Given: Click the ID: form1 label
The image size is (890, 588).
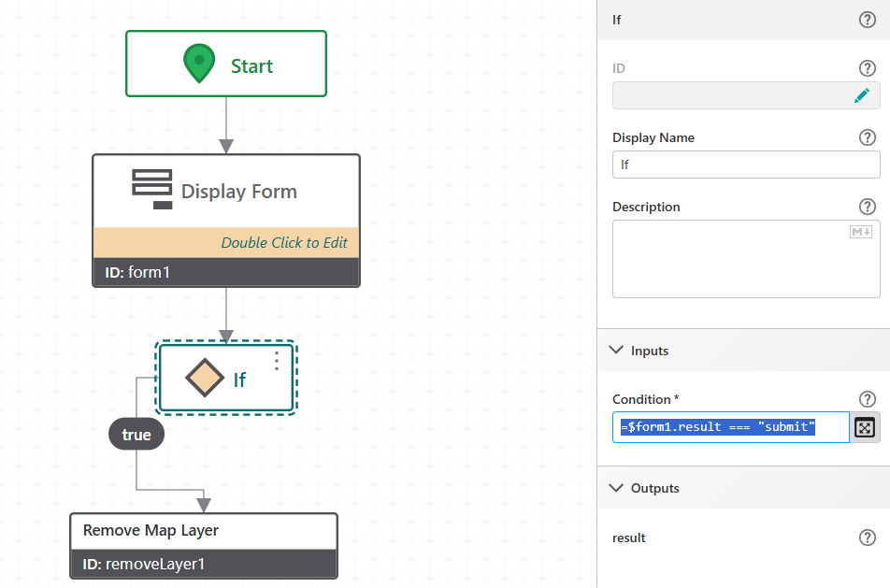Looking at the screenshot, I should coord(137,272).
